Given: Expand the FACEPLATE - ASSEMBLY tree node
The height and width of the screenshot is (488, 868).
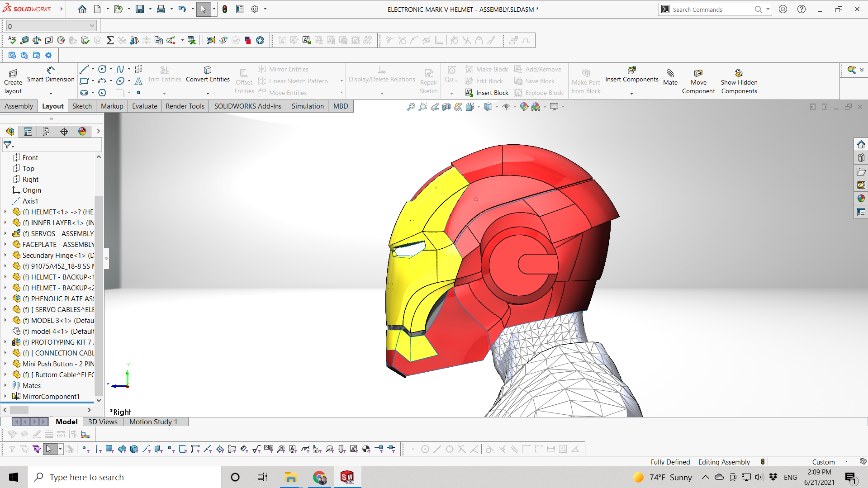Looking at the screenshot, I should [x=5, y=245].
